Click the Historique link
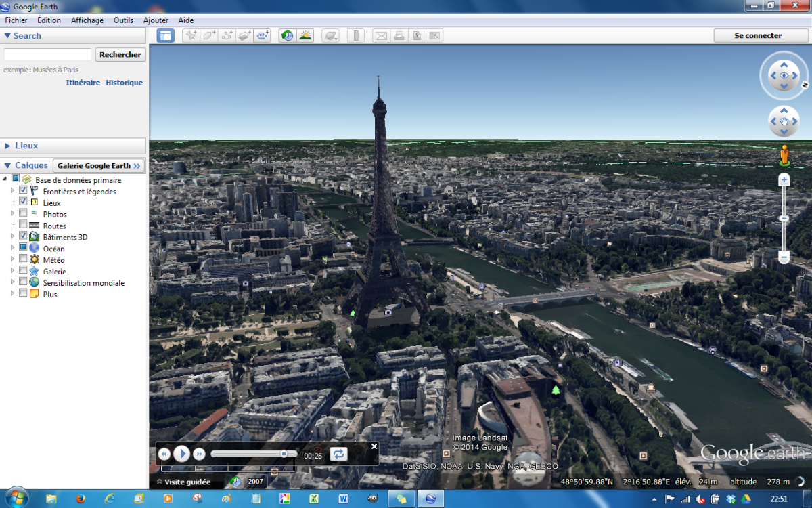 tap(124, 83)
